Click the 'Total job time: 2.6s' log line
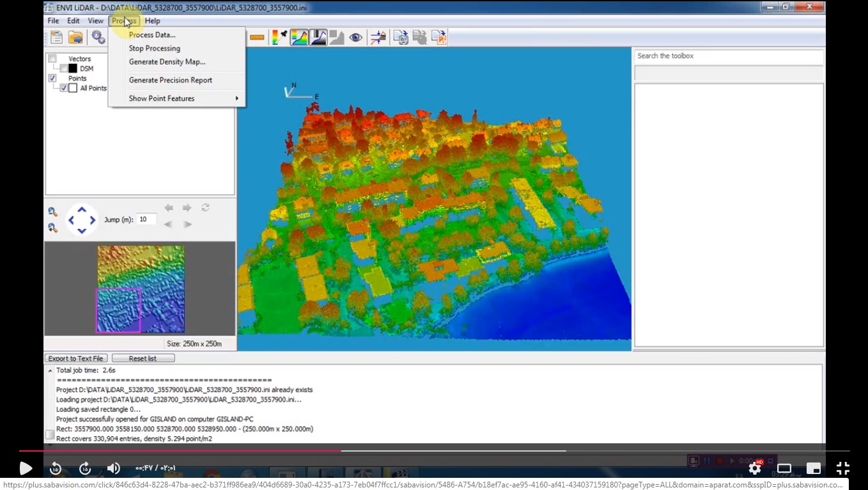This screenshot has width=868, height=490. (x=86, y=370)
